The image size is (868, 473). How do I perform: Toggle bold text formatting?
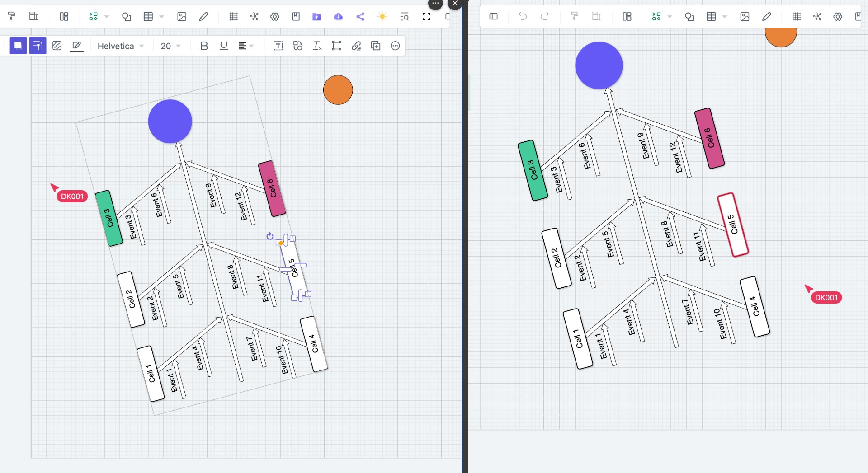(x=204, y=46)
